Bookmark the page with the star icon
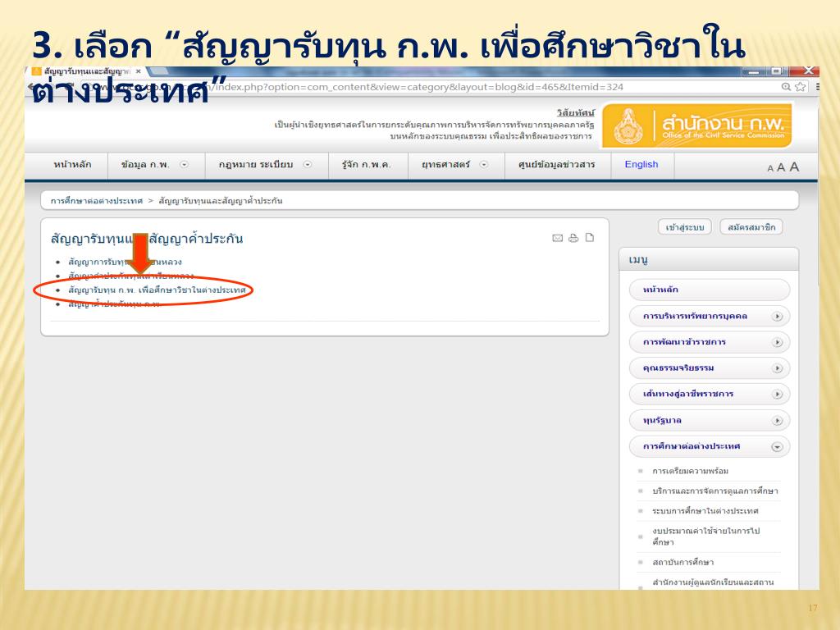Image resolution: width=840 pixels, height=630 pixels. pyautogui.click(x=801, y=87)
